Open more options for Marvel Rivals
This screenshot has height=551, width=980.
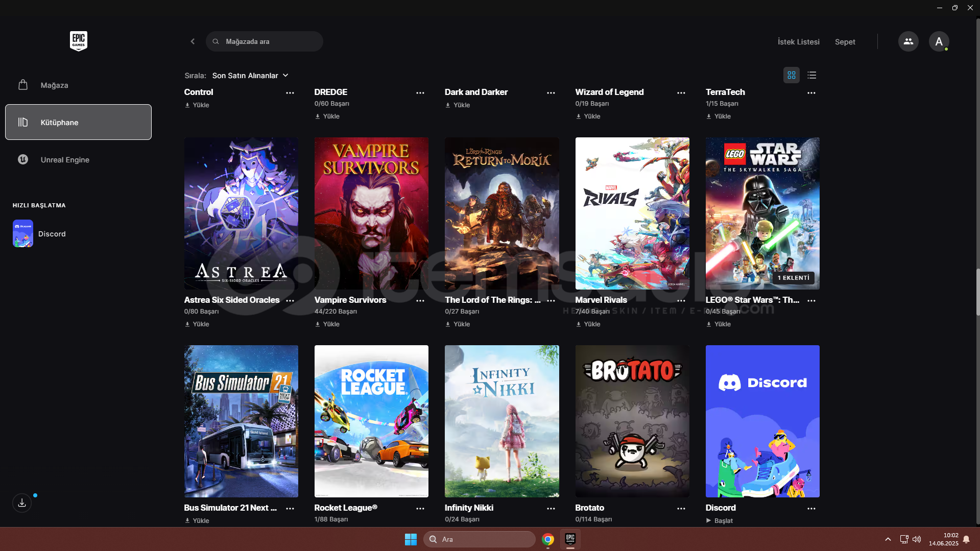pos(681,301)
